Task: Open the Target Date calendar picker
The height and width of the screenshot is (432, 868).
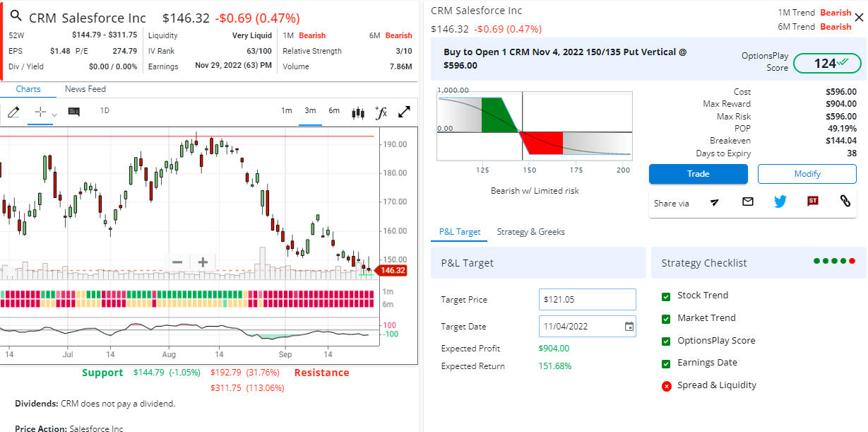Action: tap(629, 327)
